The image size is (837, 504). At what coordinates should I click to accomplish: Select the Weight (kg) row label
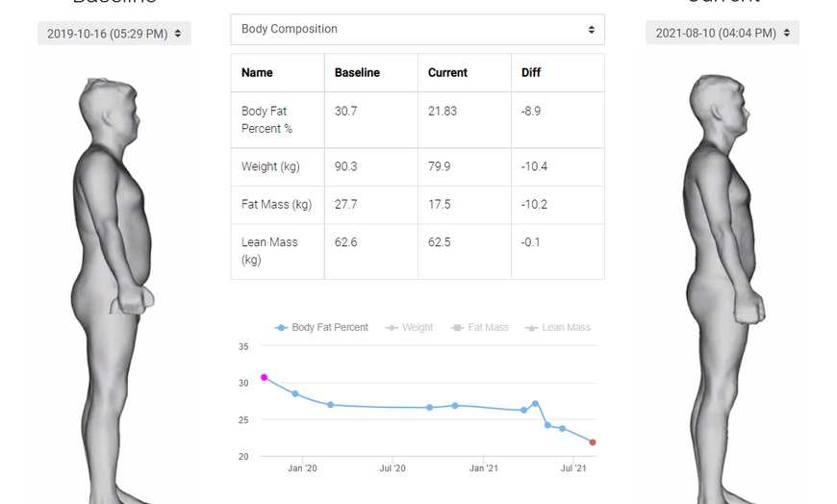(270, 167)
